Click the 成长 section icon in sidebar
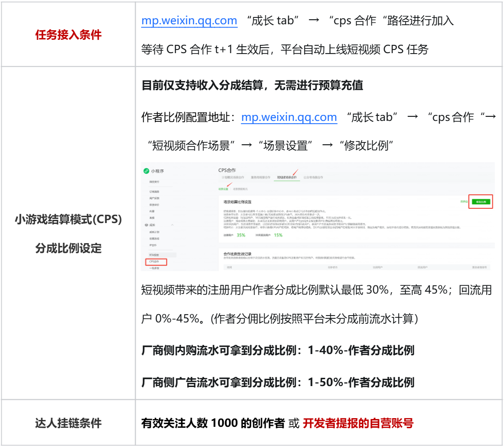The height and width of the screenshot is (447, 504). [147, 225]
